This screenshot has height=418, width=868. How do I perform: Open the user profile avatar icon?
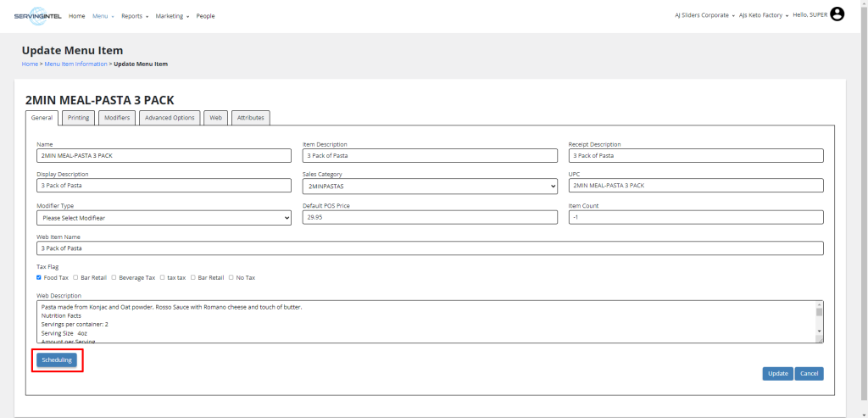coord(837,14)
